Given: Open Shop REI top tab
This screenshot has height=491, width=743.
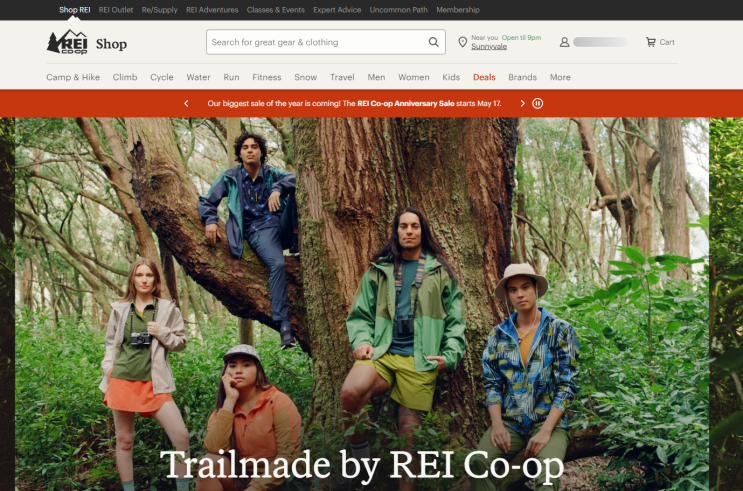Looking at the screenshot, I should click(74, 10).
